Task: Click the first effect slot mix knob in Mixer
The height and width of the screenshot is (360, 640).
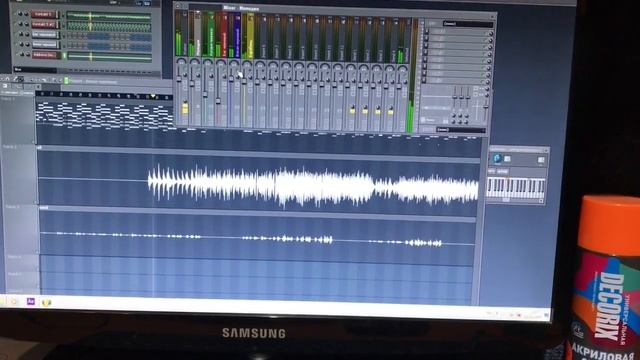Action: click(490, 33)
